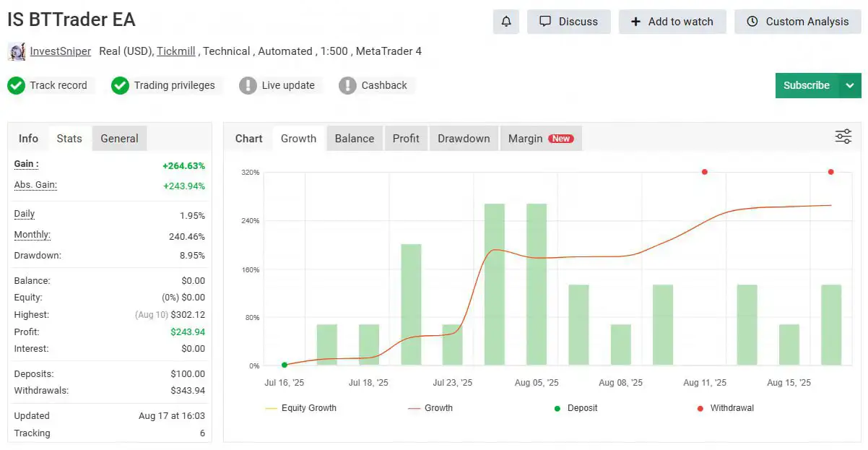Click the Live update warning icon
Image resolution: width=868 pixels, height=450 pixels.
(x=248, y=85)
